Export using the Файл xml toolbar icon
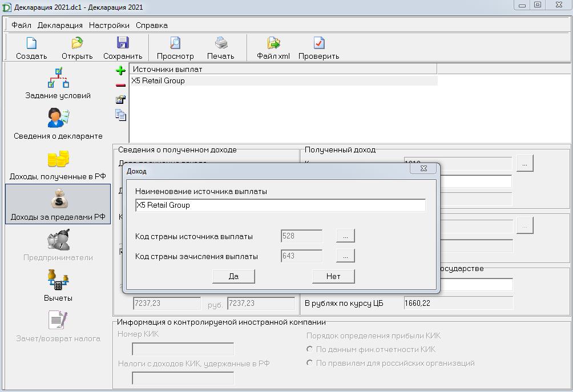Image resolution: width=573 pixels, height=392 pixels. pyautogui.click(x=273, y=43)
